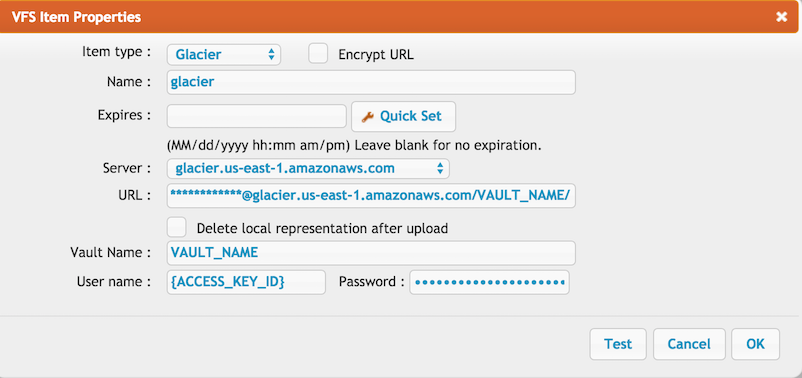The width and height of the screenshot is (802, 378).
Task: Click the URL input field
Action: click(371, 196)
